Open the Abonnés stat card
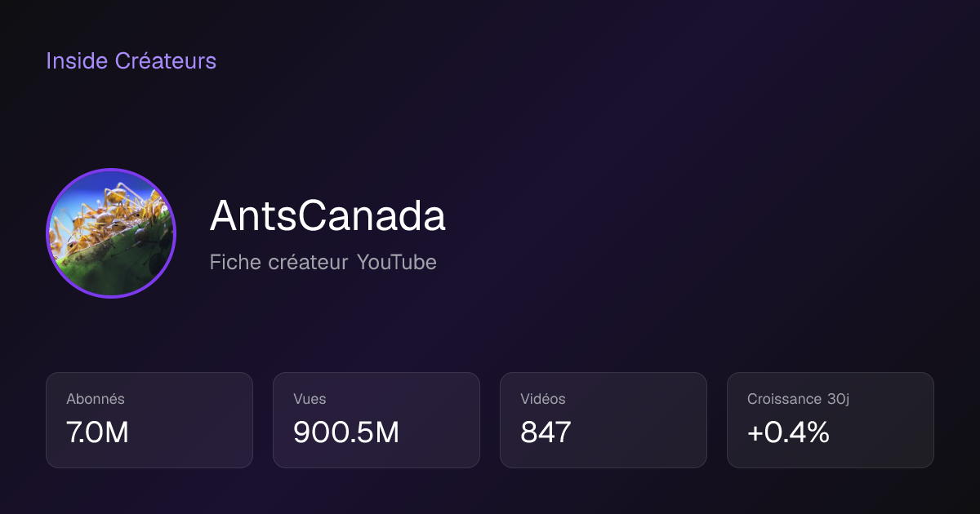The height and width of the screenshot is (514, 980). tap(149, 420)
